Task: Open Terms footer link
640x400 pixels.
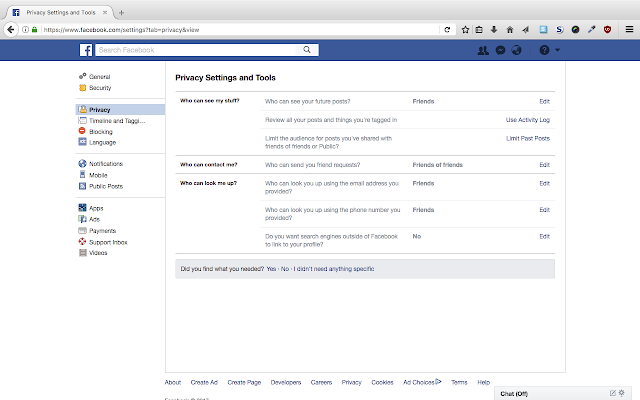Action: pyautogui.click(x=459, y=382)
